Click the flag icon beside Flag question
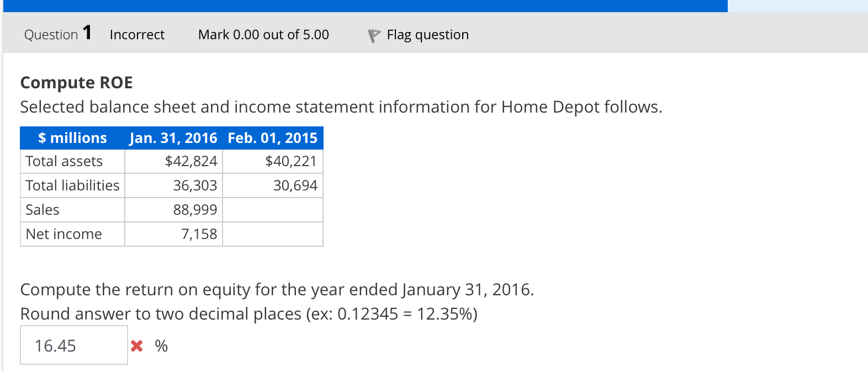This screenshot has height=372, width=868. pos(373,34)
